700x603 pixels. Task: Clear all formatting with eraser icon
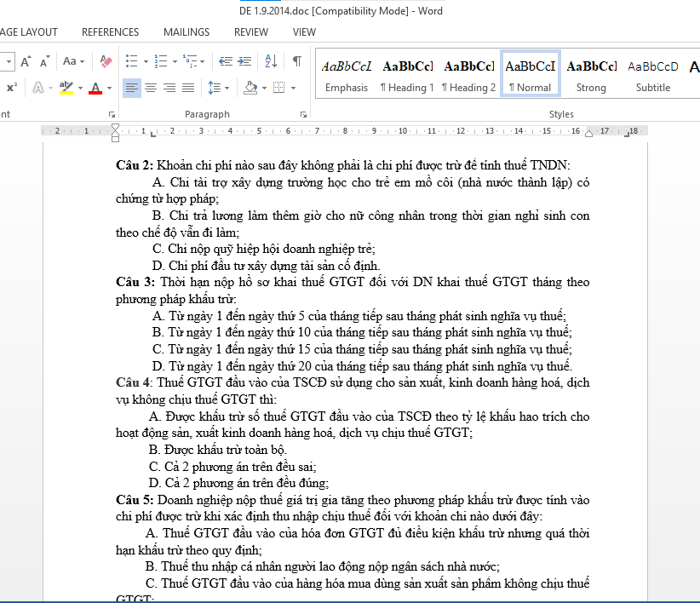pos(106,61)
